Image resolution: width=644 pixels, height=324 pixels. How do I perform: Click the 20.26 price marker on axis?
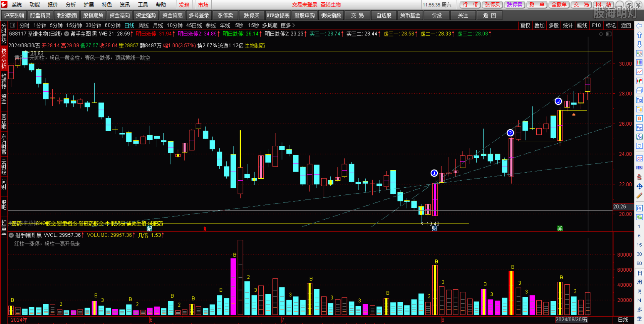click(x=620, y=207)
